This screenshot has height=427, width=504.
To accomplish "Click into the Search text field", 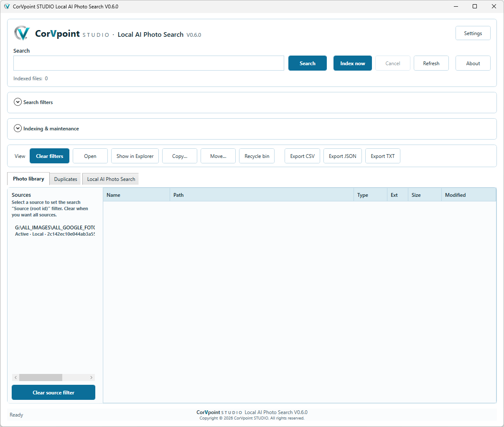I will [148, 63].
